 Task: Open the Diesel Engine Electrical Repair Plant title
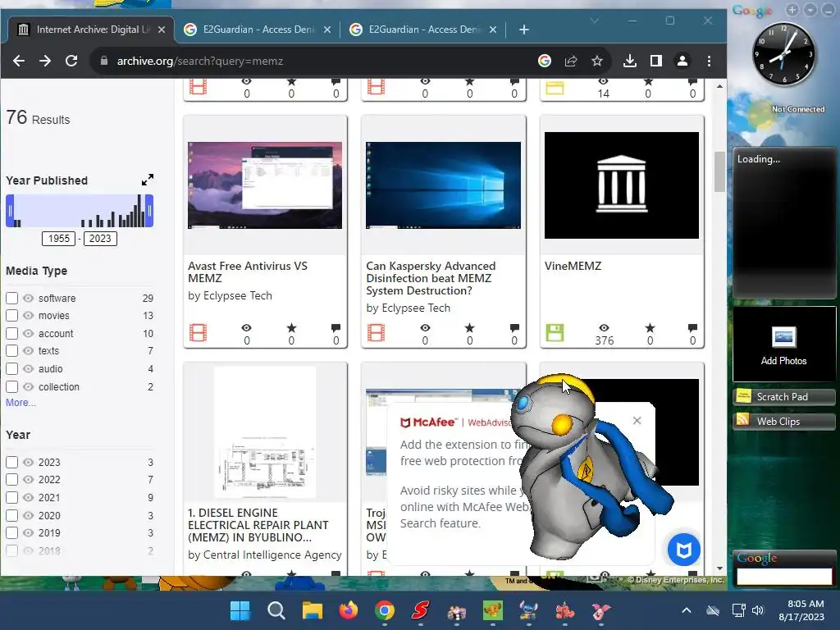258,525
